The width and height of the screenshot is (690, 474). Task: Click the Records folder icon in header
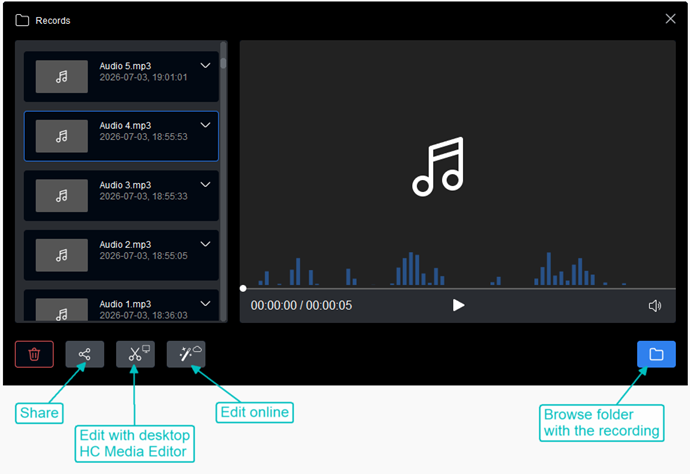click(x=22, y=20)
